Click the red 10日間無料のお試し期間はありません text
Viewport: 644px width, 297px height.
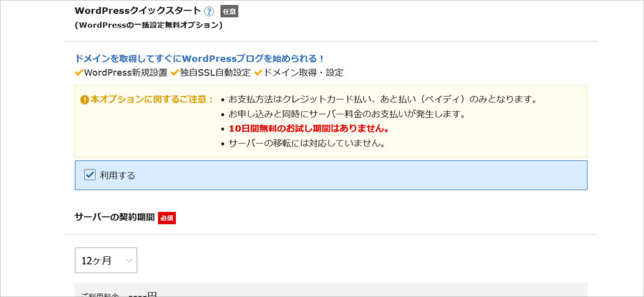(x=309, y=129)
